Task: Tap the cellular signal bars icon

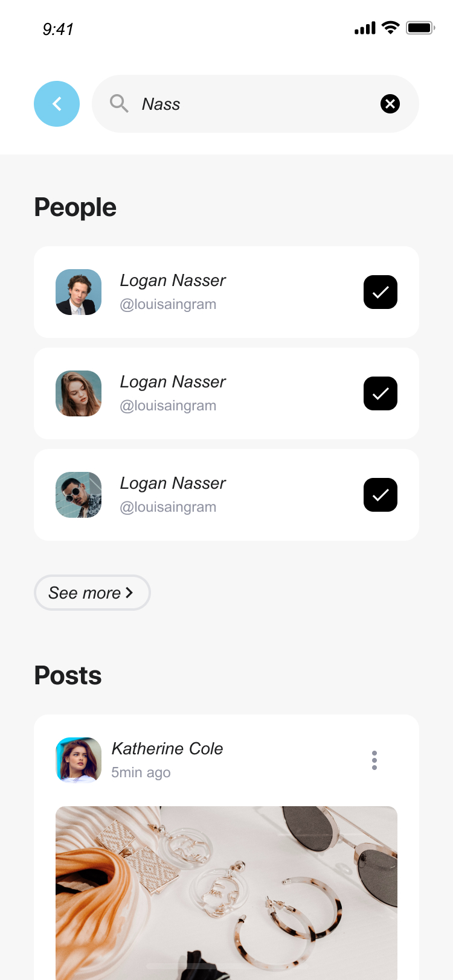Action: coord(365,28)
